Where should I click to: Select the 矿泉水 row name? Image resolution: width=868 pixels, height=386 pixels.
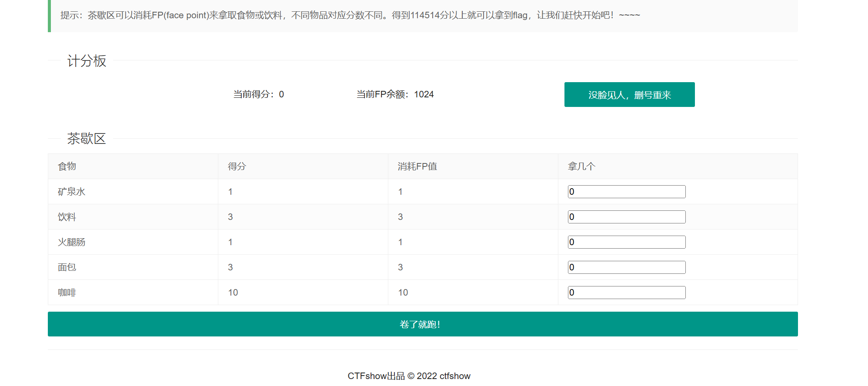72,192
